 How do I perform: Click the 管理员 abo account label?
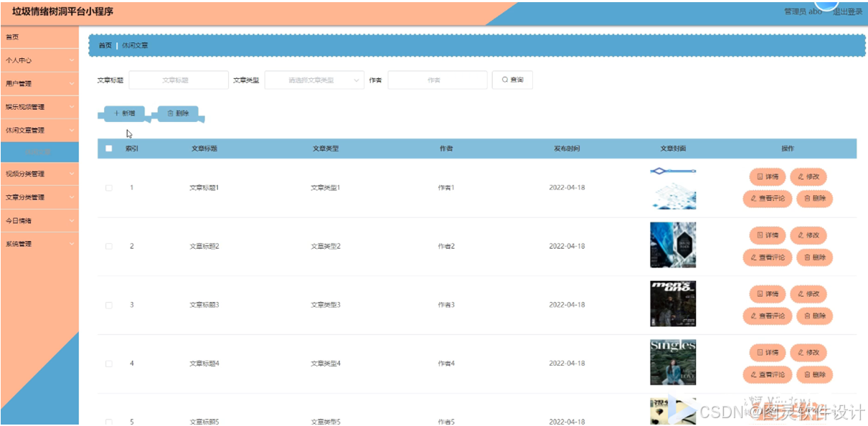click(803, 11)
